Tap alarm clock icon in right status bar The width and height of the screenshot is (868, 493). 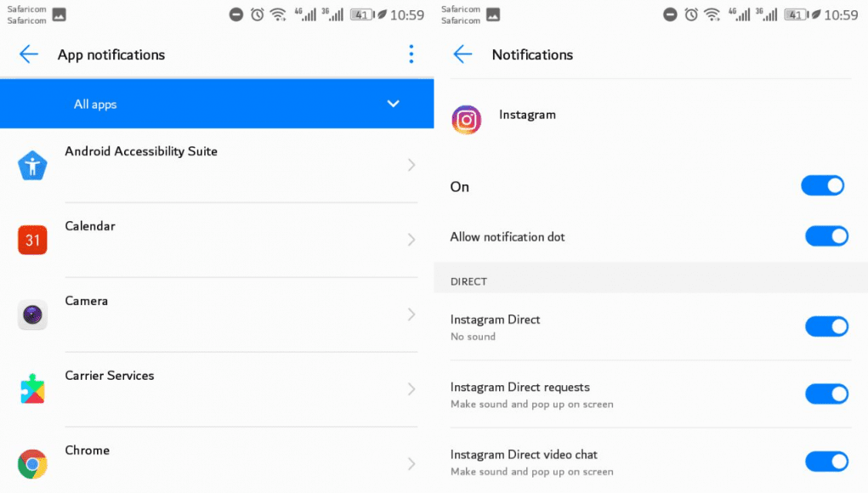[691, 14]
